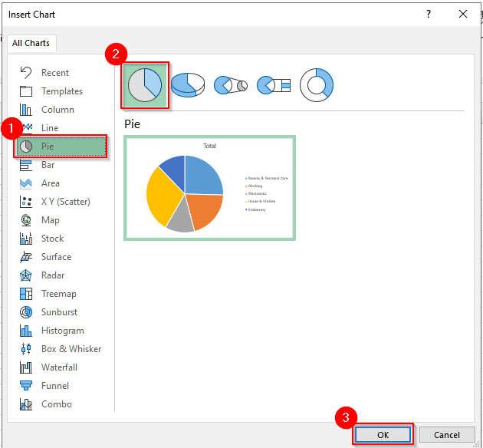Viewport: 483px width, 448px height.
Task: Choose the Line chart category
Action: point(50,128)
